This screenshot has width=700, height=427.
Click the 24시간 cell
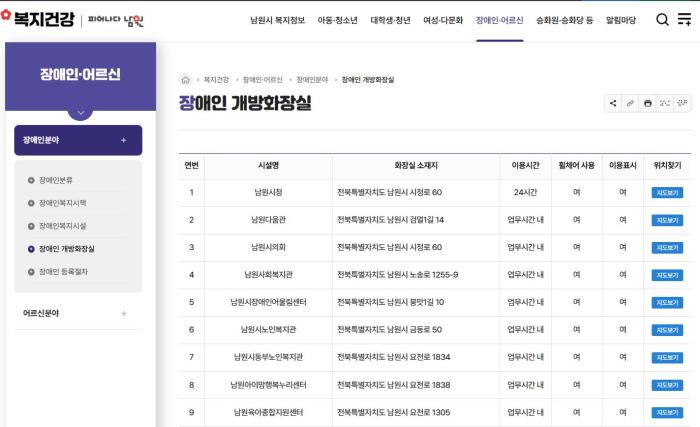(525, 193)
